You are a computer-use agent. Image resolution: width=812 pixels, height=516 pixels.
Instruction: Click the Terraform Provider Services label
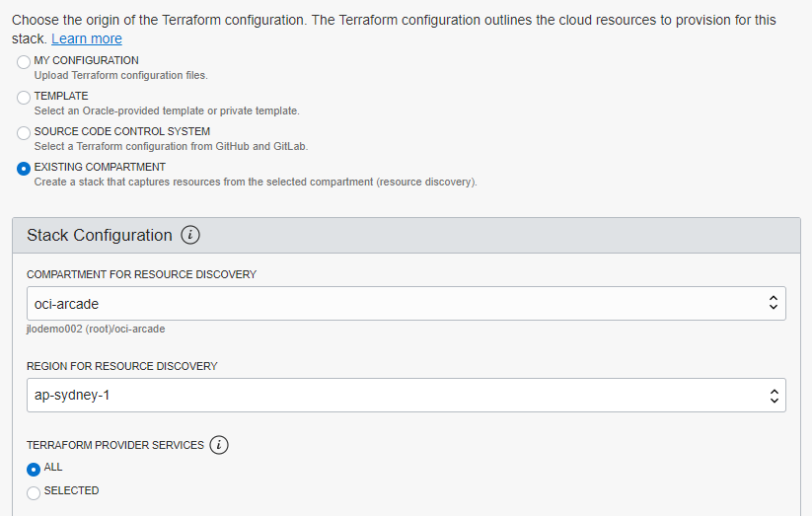[115, 445]
